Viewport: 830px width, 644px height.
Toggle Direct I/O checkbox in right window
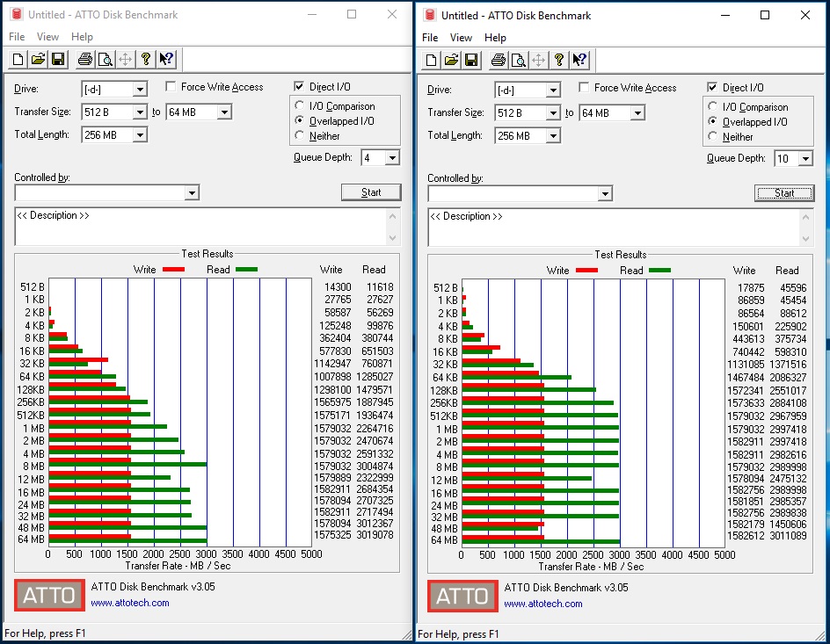(712, 87)
